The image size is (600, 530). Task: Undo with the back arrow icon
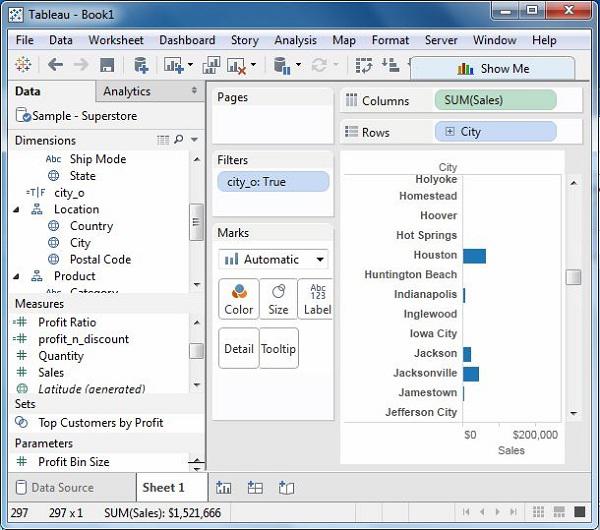55,64
